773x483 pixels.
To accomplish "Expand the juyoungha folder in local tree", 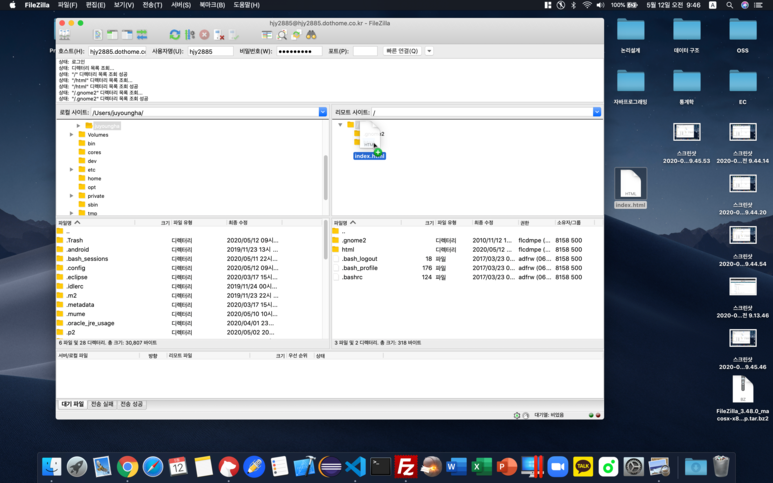I will tap(78, 126).
